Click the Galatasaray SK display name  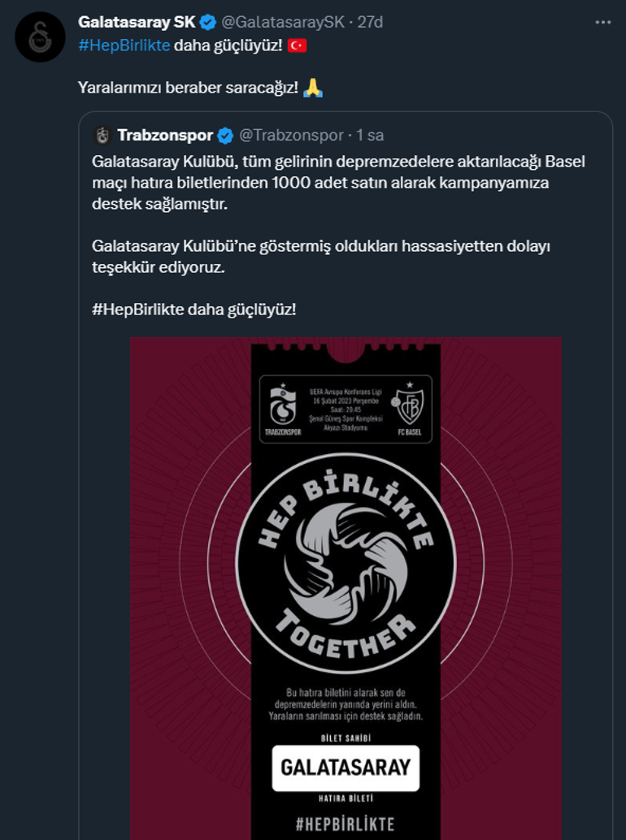137,22
